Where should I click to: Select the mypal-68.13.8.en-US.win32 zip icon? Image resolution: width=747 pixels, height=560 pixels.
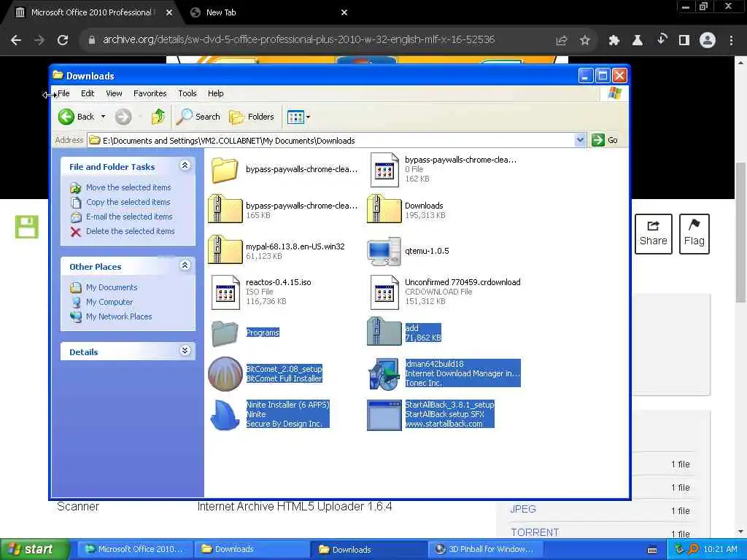[x=225, y=249]
